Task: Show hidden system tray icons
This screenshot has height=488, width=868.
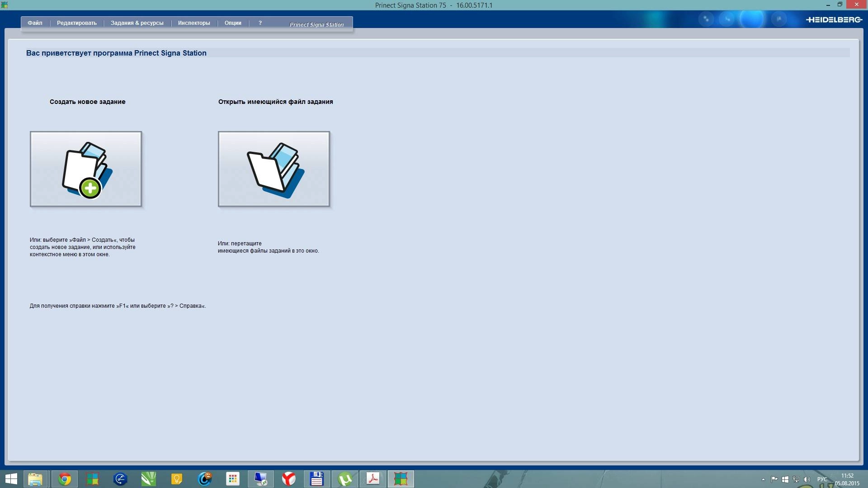Action: click(763, 479)
